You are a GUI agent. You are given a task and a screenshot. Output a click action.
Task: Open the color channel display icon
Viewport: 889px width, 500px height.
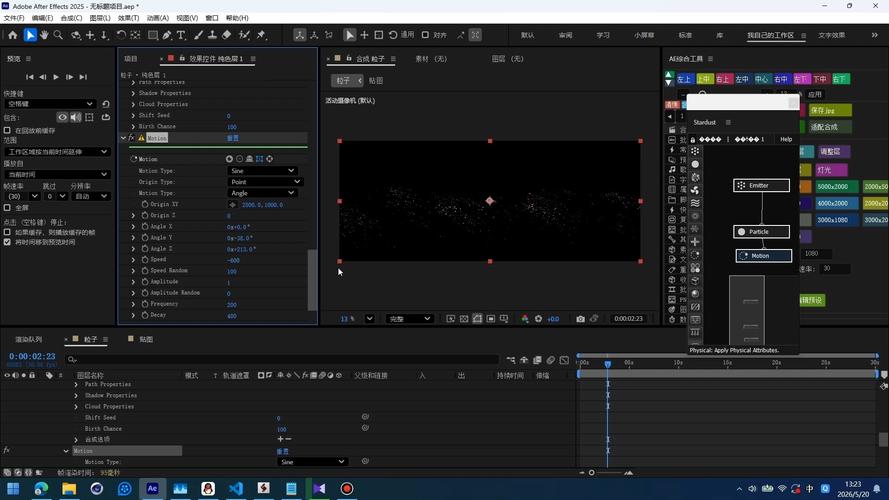[524, 319]
